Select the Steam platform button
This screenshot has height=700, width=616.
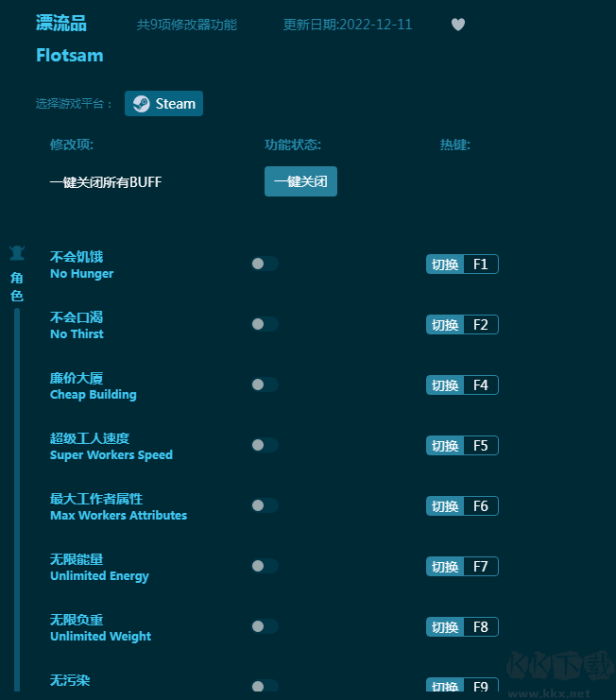tap(163, 104)
